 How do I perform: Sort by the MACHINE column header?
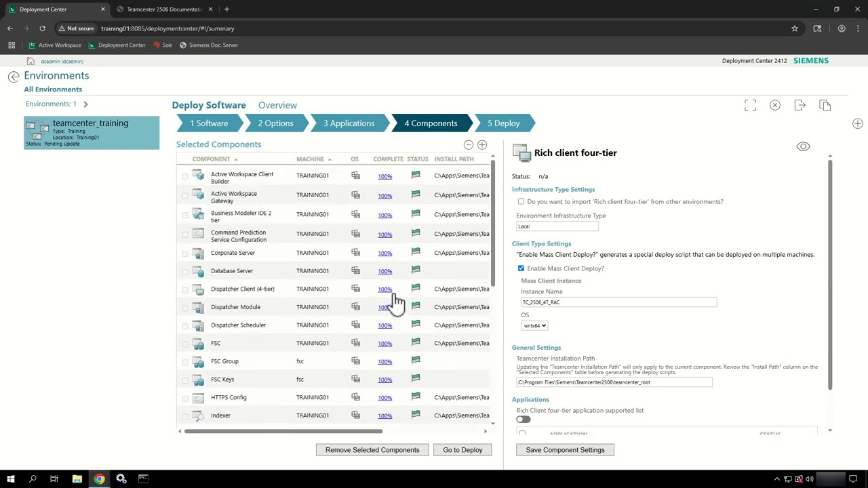pos(310,159)
